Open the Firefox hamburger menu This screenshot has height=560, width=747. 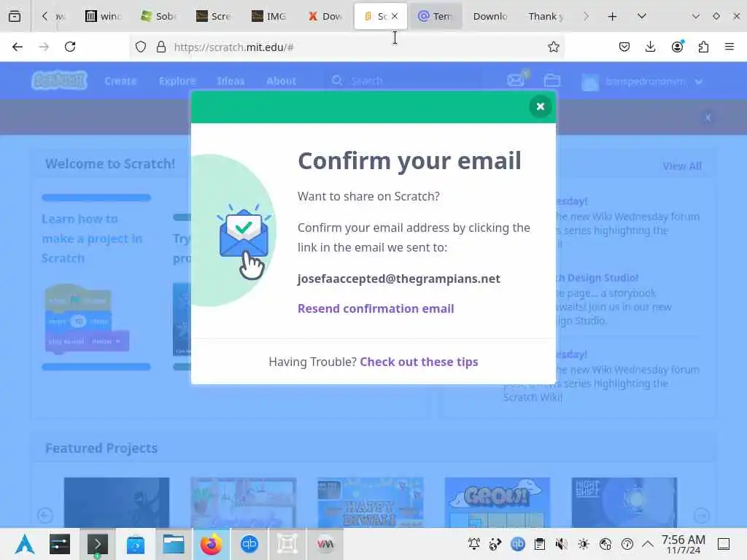tap(729, 47)
